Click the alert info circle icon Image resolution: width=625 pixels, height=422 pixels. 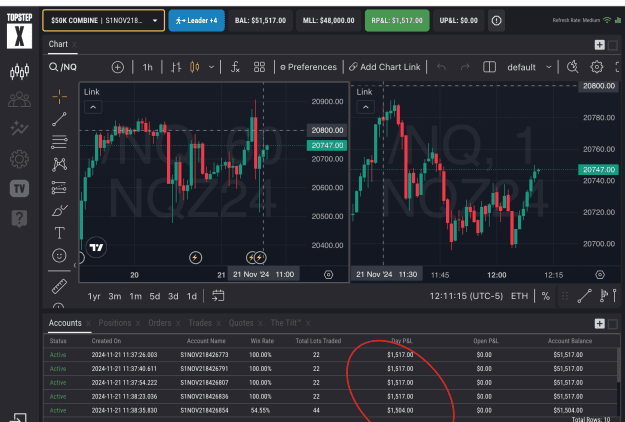point(496,20)
